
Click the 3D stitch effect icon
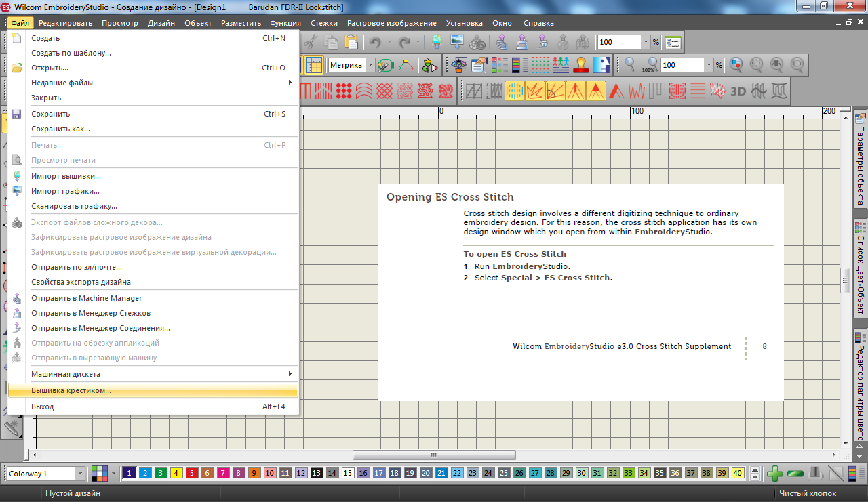tap(738, 89)
